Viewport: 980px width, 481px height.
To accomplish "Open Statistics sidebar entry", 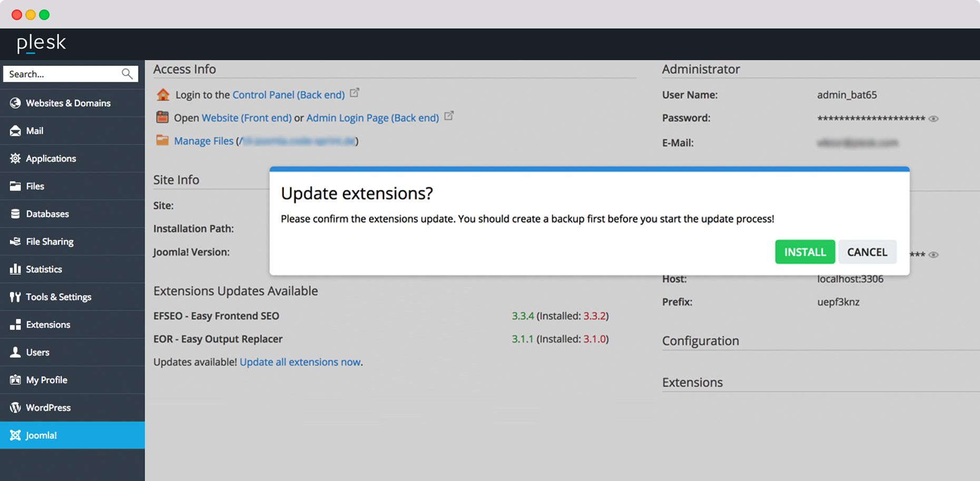I will (x=72, y=269).
